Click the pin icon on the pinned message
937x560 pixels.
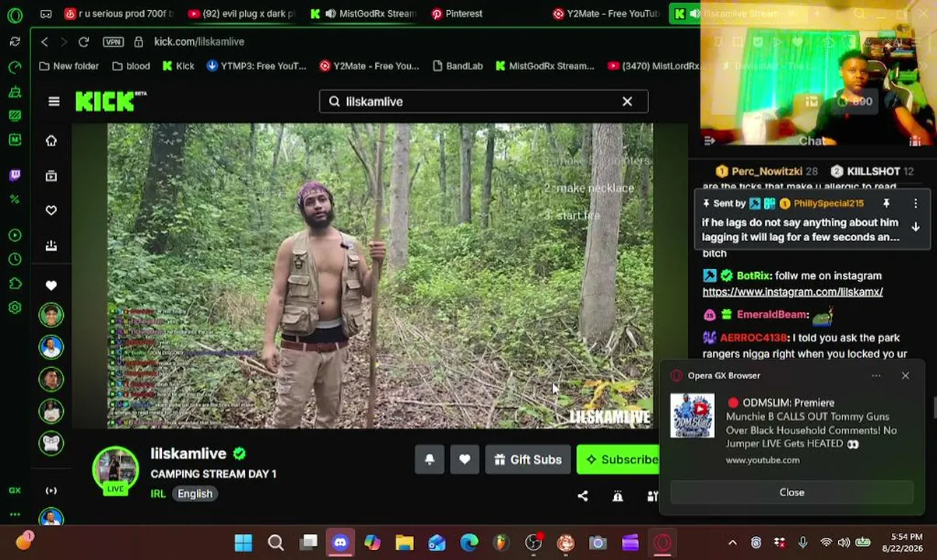[x=886, y=203]
